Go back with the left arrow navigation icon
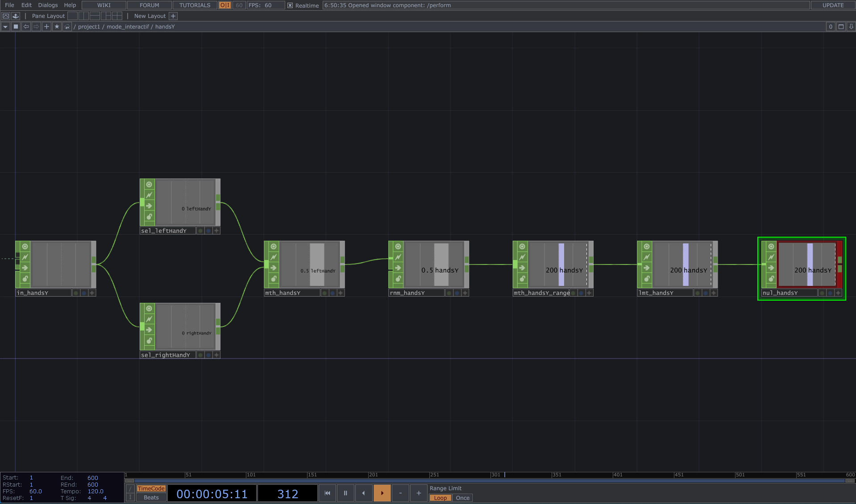 (x=26, y=27)
